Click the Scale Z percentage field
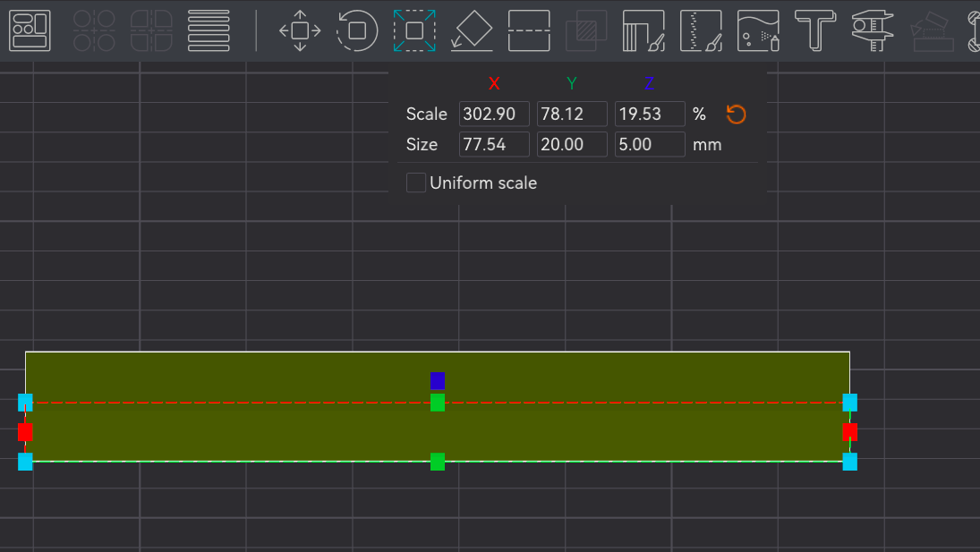Viewport: 980px width, 552px height. coord(650,114)
